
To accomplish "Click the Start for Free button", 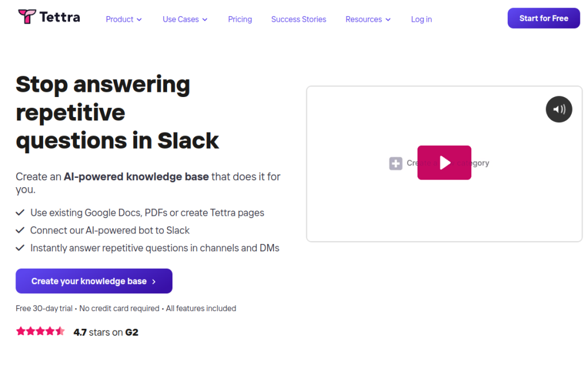I will click(x=543, y=18).
